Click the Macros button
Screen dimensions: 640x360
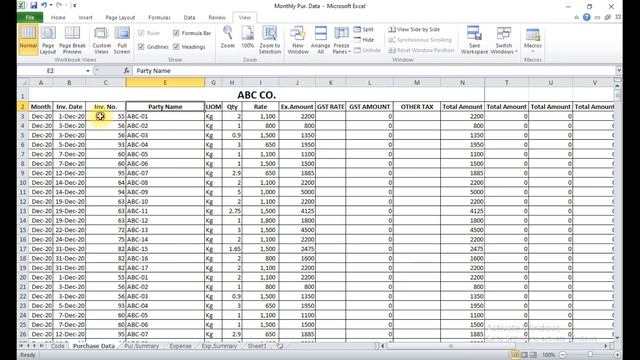(533, 40)
